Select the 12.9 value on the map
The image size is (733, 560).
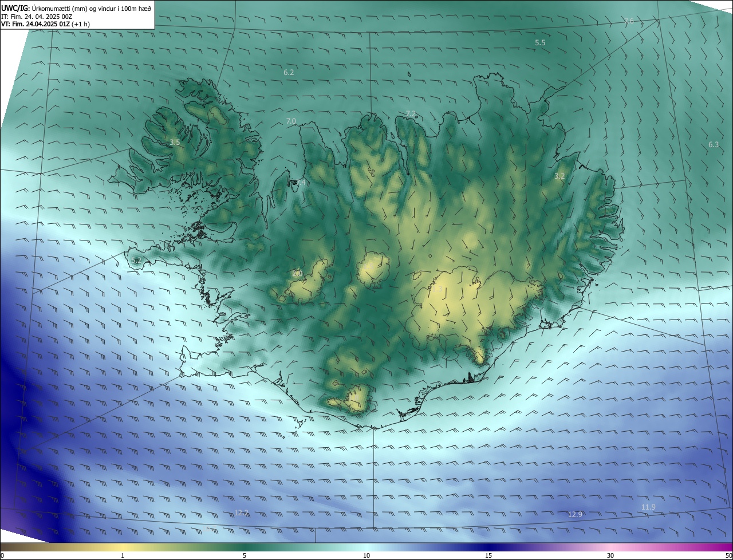point(575,514)
